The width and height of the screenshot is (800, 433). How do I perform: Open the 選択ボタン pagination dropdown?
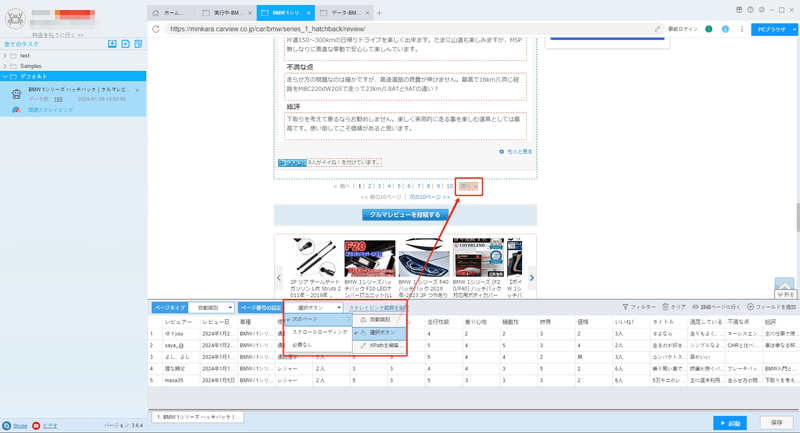313,308
